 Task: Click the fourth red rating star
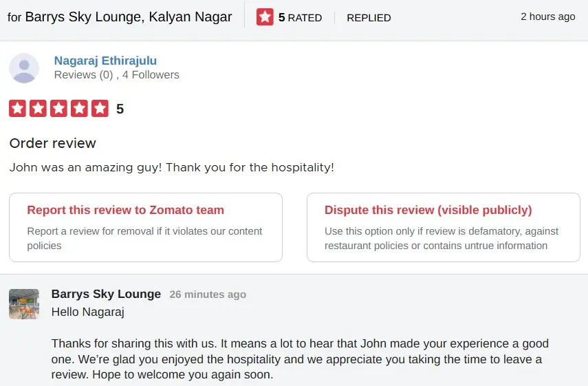[79, 109]
